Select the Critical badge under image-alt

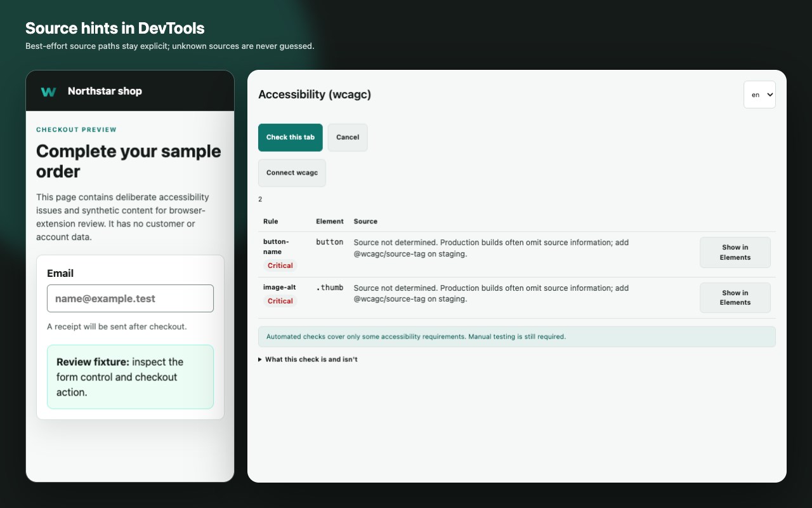pos(280,301)
